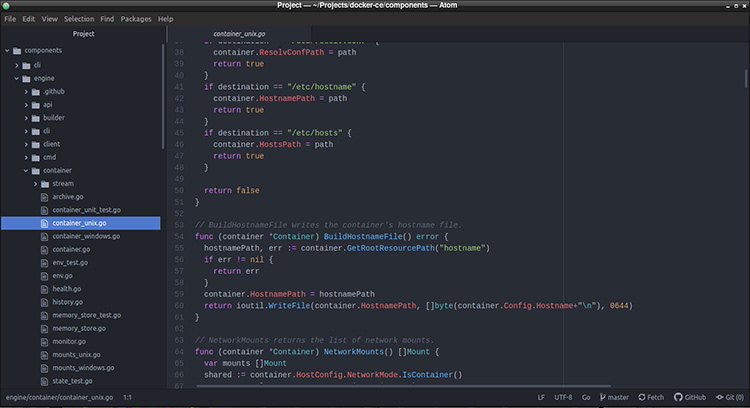750x408 pixels.
Task: Collapse the container folder chevron
Action: coord(26,170)
